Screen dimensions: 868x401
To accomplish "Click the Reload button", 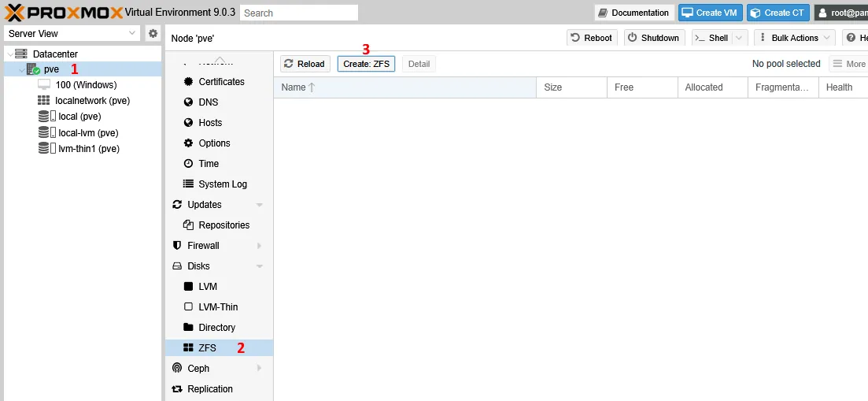I will pyautogui.click(x=305, y=64).
